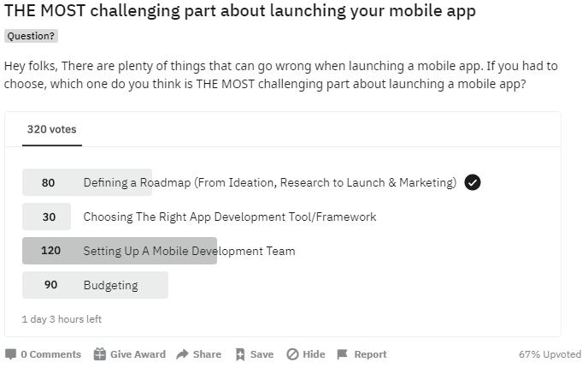Click the 0 Comments label
Image resolution: width=588 pixels, height=368 pixels.
coord(51,354)
